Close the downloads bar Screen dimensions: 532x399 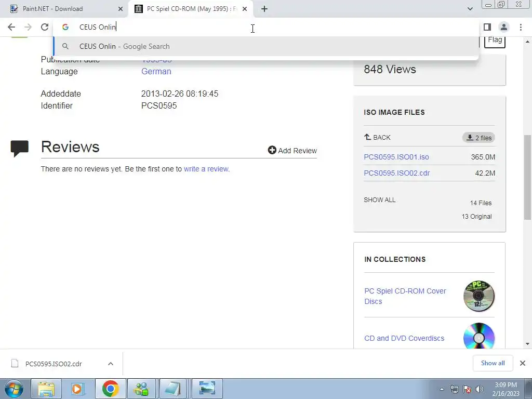click(x=523, y=363)
